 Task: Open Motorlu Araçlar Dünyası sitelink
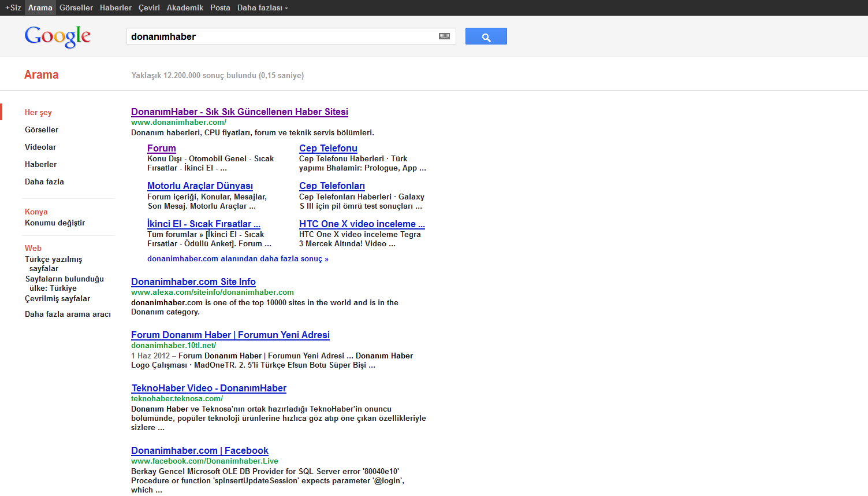[200, 186]
